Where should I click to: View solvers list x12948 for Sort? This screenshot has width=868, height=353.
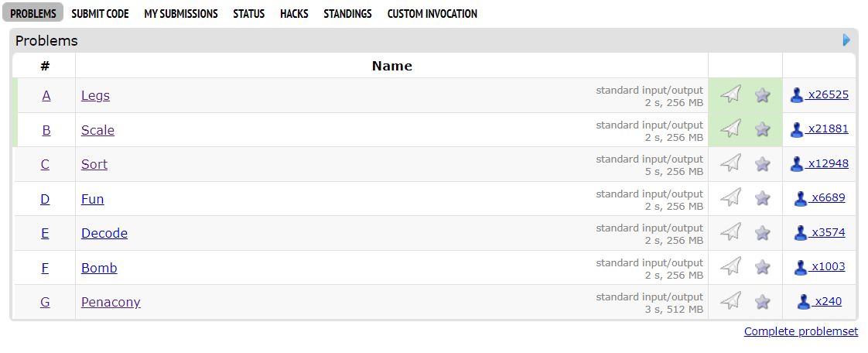click(828, 163)
